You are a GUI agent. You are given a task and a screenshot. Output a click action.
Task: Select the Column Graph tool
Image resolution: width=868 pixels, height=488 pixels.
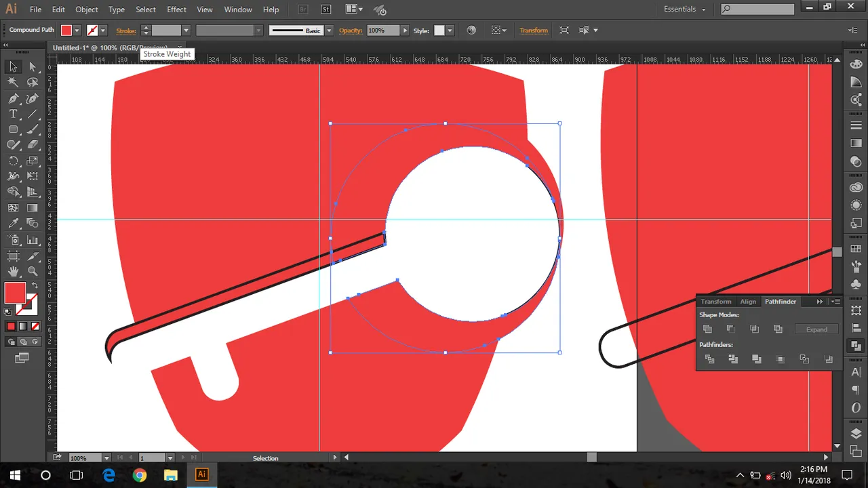click(33, 240)
